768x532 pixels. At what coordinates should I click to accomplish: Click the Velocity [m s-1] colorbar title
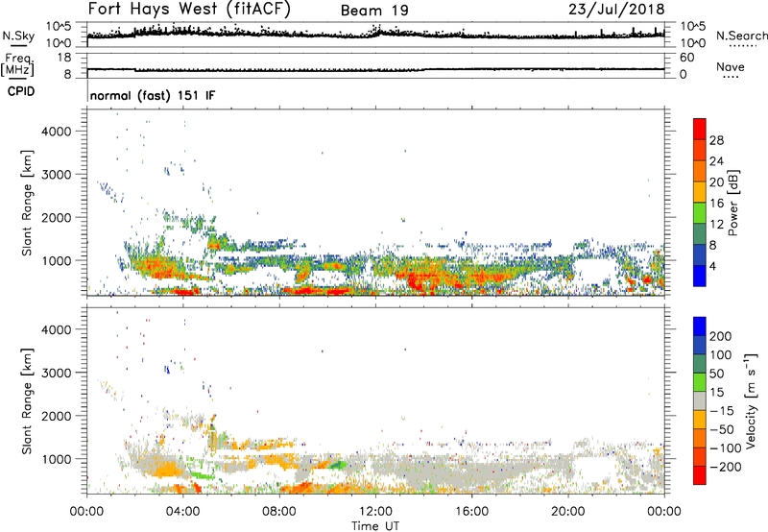pyautogui.click(x=751, y=400)
